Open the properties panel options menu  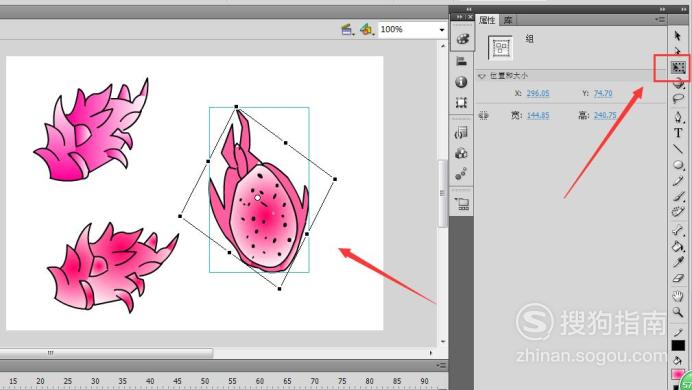(x=659, y=19)
